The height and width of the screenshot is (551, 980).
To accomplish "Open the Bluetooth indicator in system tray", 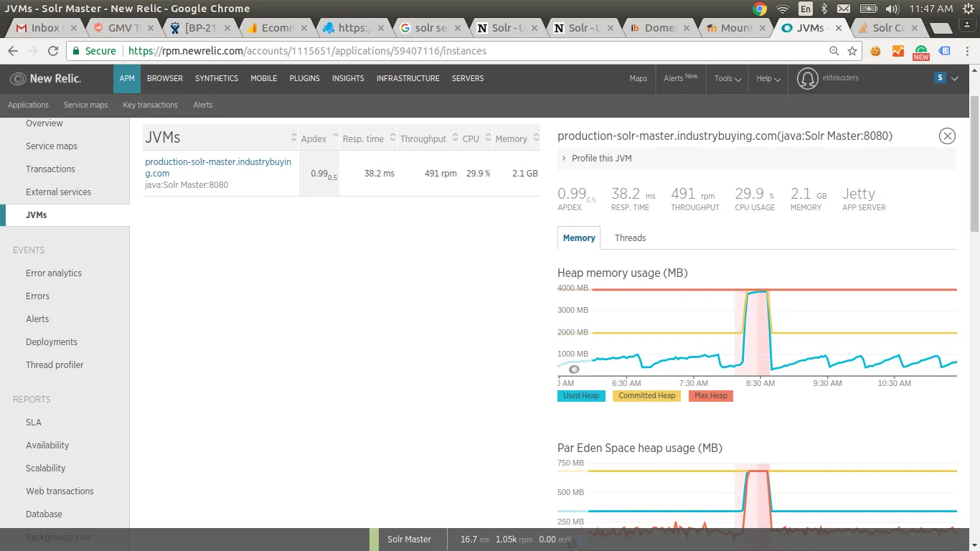I will tap(824, 9).
